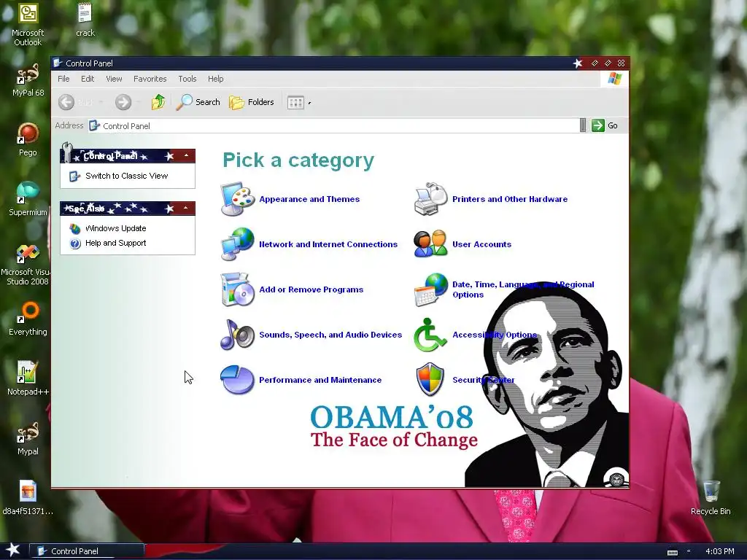Select the Microsoft Outlook desktop icon

(x=28, y=25)
